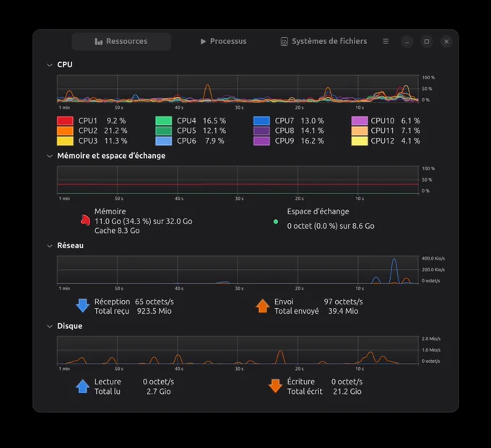The width and height of the screenshot is (491, 448).
Task: Click the Processus tab play icon
Action: point(203,41)
